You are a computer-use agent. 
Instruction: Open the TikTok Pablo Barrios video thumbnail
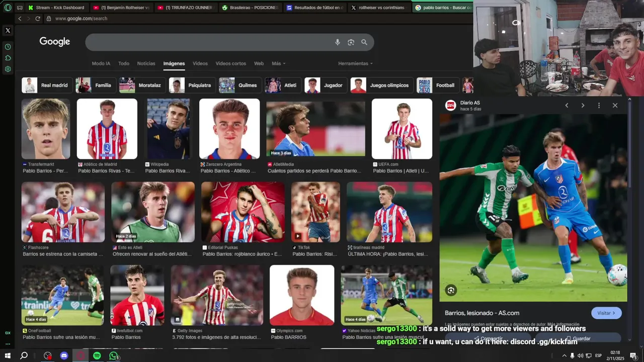coord(315,212)
